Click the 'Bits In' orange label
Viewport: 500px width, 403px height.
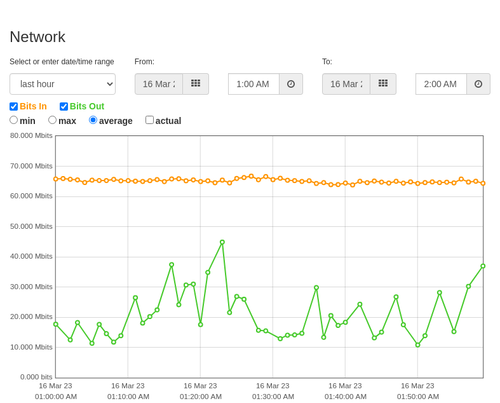pyautogui.click(x=33, y=106)
